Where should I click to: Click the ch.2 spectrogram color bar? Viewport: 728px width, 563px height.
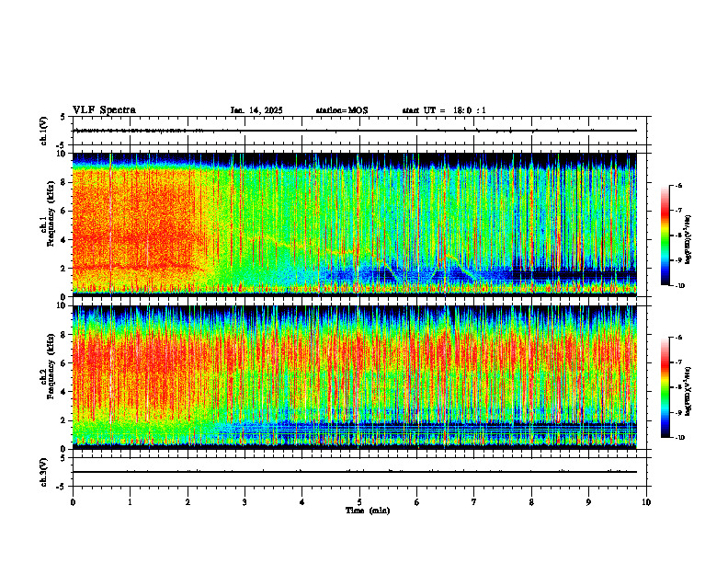[665, 387]
